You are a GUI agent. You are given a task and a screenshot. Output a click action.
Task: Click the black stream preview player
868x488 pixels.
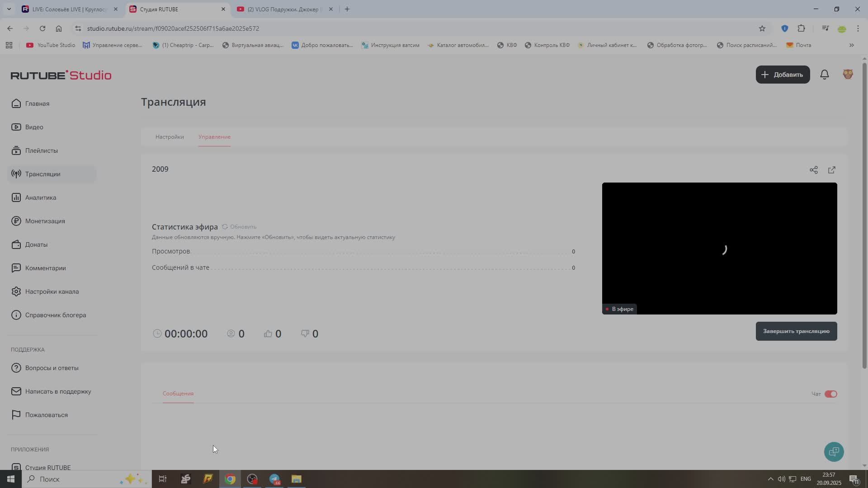pyautogui.click(x=719, y=249)
